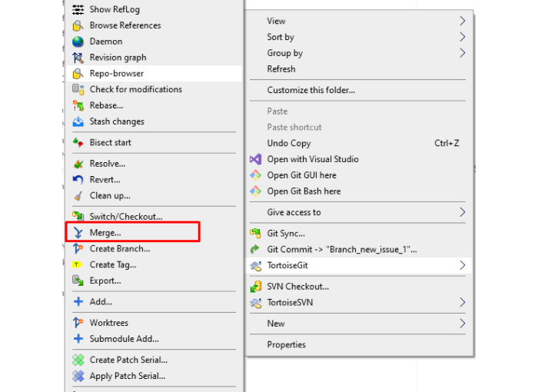Choose Git Commit to Branch_new_issue_1

[x=357, y=250]
